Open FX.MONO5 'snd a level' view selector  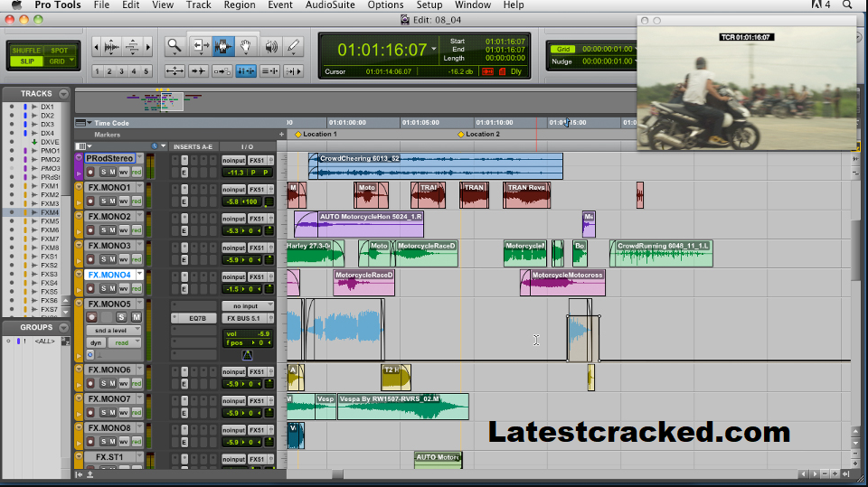click(x=115, y=331)
